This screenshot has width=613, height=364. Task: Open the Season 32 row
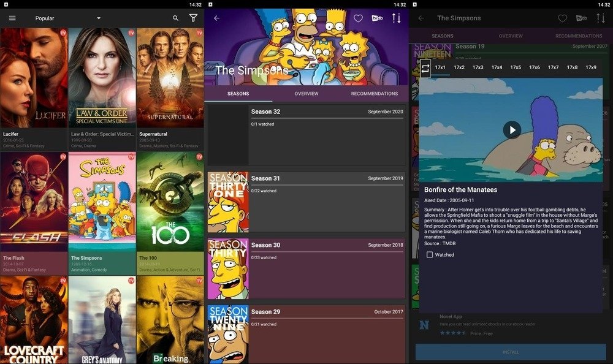click(306, 135)
